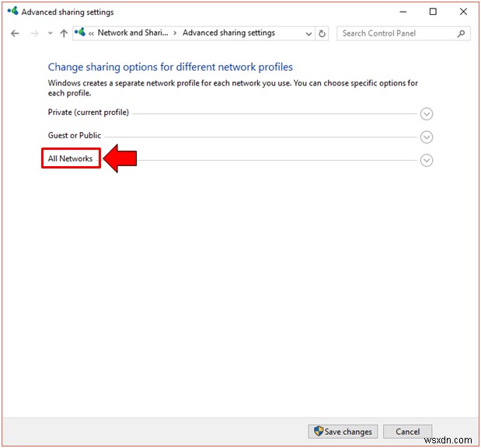
Task: Click the All Networks label
Action: point(70,158)
